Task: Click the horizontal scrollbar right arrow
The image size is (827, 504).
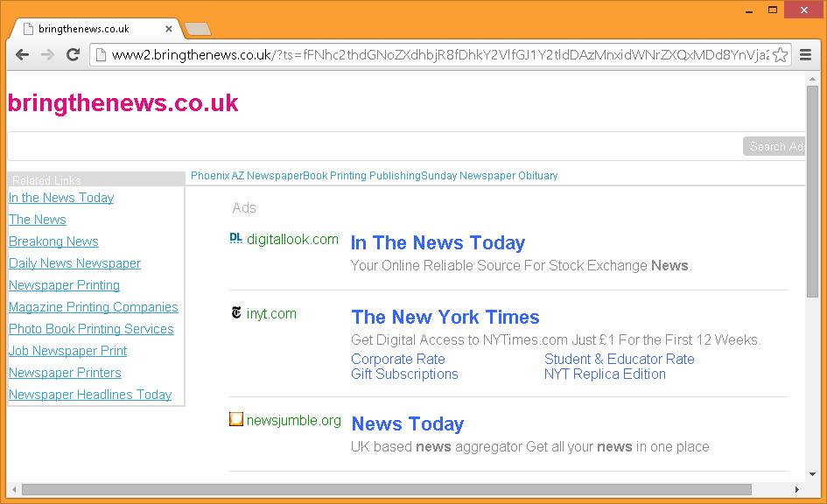Action: (x=797, y=490)
